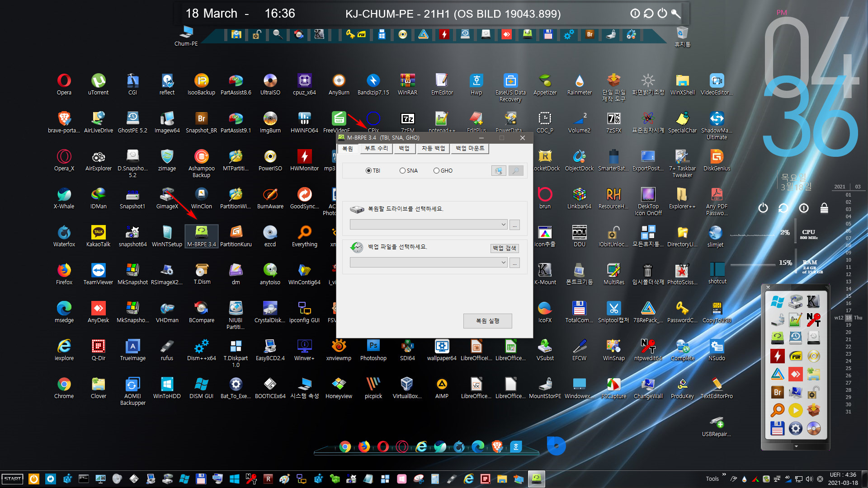Screen dimensions: 868x488
Task: Launch TeamViewer from the desktop
Action: (x=99, y=274)
